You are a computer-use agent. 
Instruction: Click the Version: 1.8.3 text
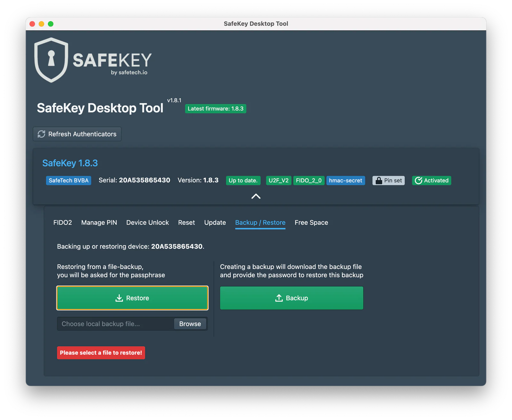[198, 180]
